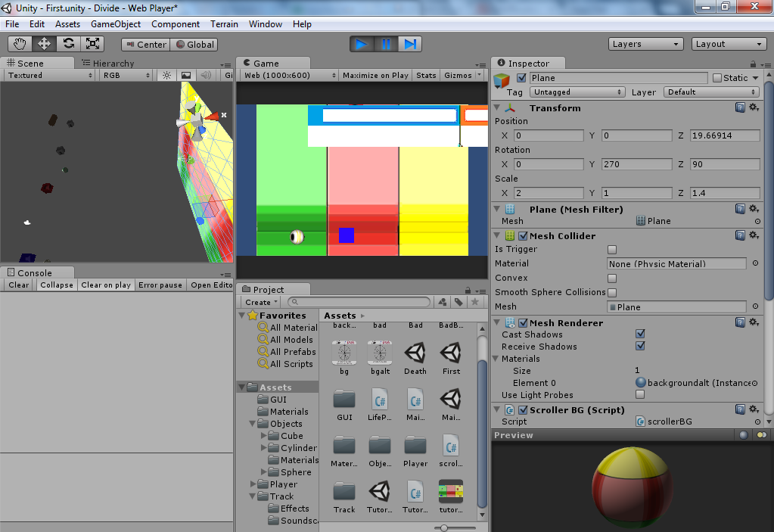The image size is (774, 532).
Task: Disable Cast Shadows checkbox
Action: [640, 334]
